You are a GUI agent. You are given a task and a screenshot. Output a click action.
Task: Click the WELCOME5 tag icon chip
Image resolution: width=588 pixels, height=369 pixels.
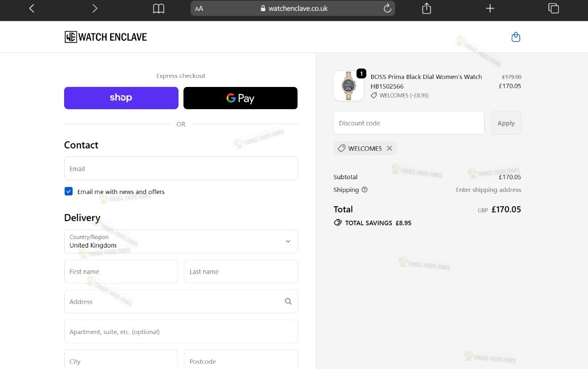click(341, 148)
